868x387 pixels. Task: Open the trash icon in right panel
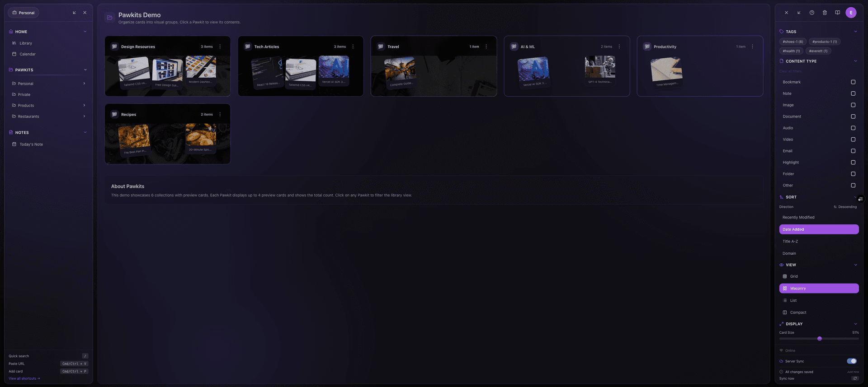coord(825,13)
